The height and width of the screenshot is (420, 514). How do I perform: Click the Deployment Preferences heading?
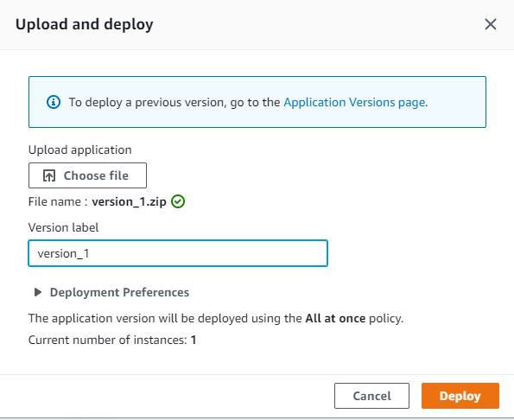coord(119,292)
